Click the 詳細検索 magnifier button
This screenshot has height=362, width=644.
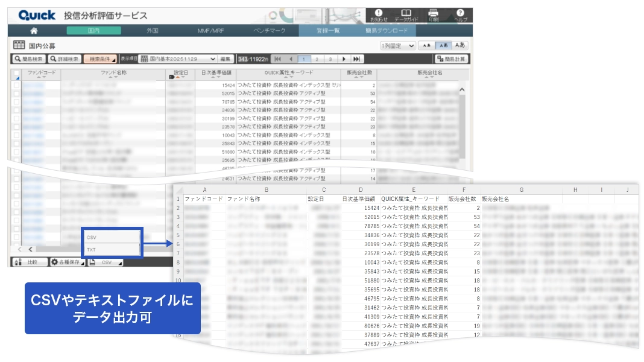click(64, 59)
